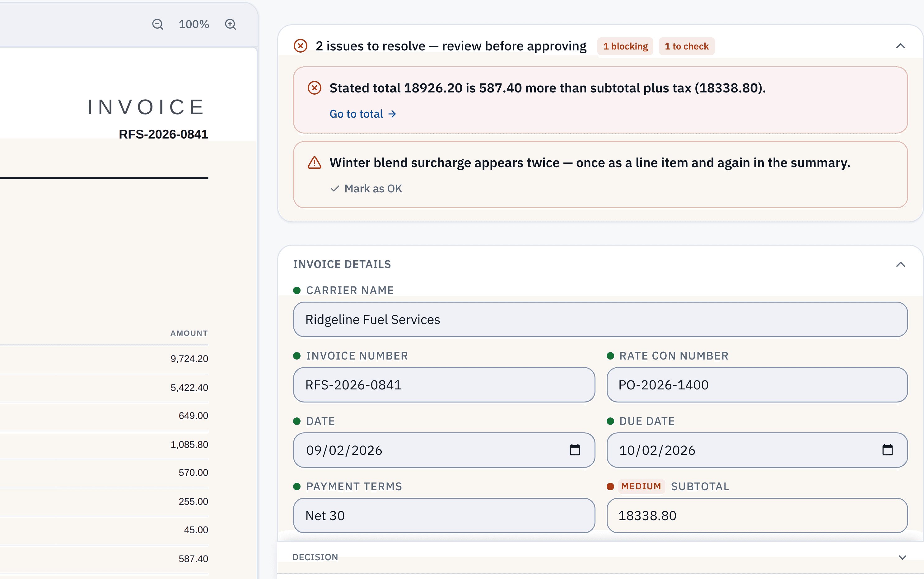The height and width of the screenshot is (579, 924).
Task: Click the 1 blocking badge
Action: [625, 46]
